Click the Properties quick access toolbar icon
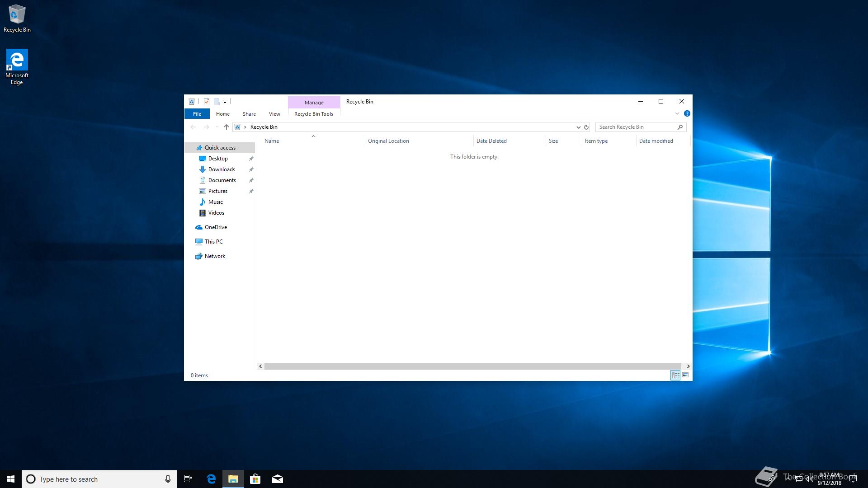 207,102
